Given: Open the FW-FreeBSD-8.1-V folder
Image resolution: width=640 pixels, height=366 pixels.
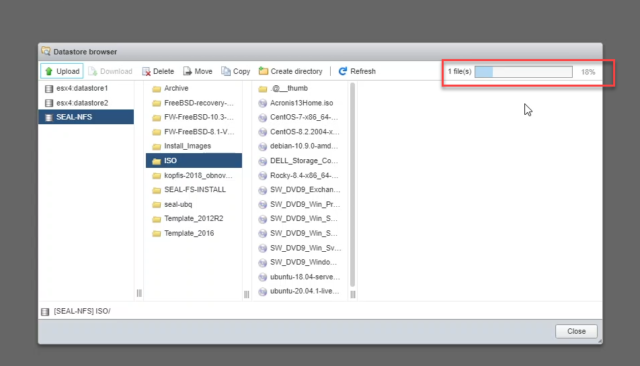Looking at the screenshot, I should pos(194,132).
